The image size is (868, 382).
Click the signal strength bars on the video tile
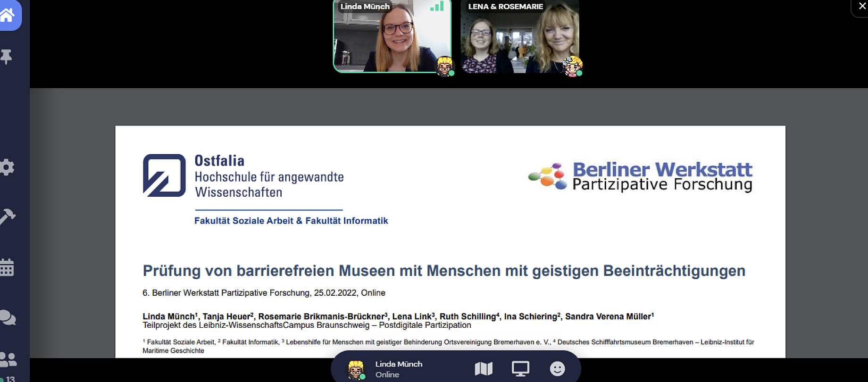437,7
